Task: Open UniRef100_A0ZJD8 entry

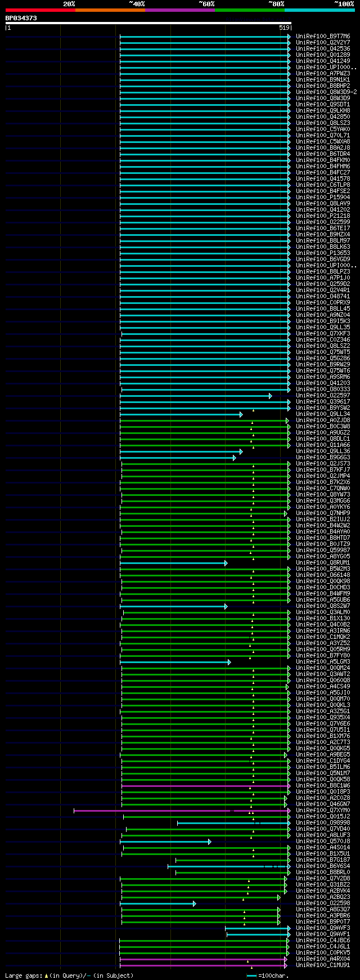Action: 323,420
